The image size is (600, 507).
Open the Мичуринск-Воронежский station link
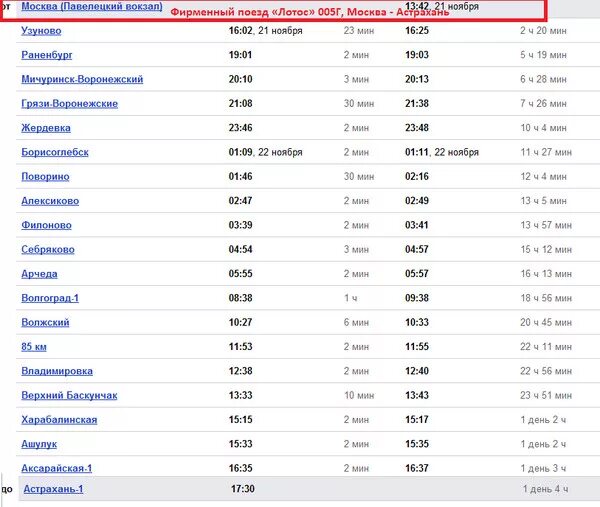82,79
